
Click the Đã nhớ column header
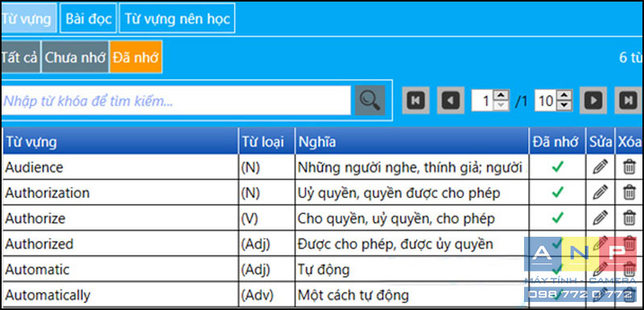[557, 141]
